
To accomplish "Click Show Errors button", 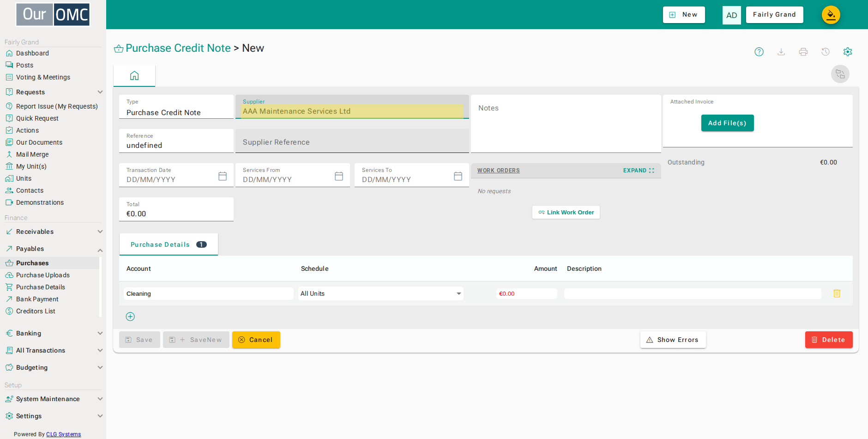I will (x=673, y=340).
